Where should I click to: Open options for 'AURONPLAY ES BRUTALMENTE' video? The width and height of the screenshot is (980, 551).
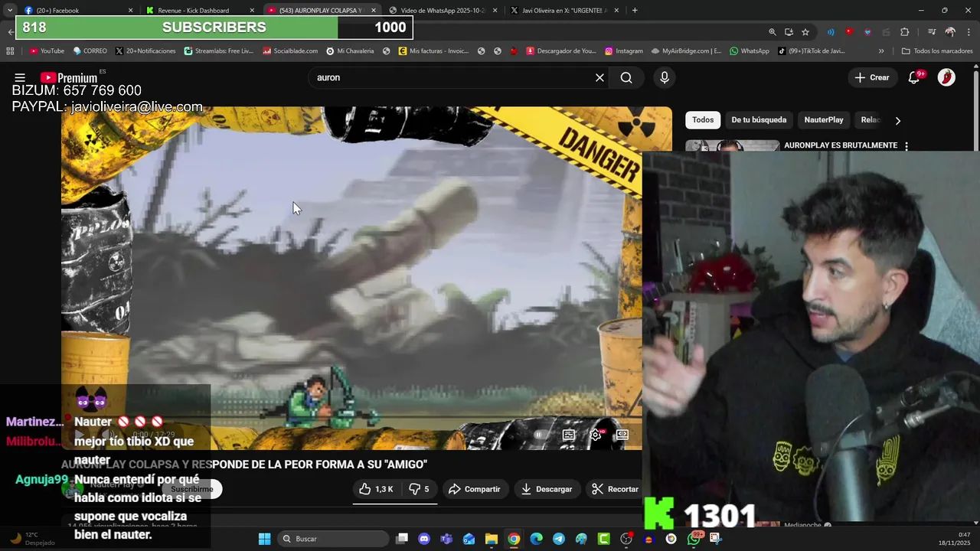pyautogui.click(x=906, y=145)
